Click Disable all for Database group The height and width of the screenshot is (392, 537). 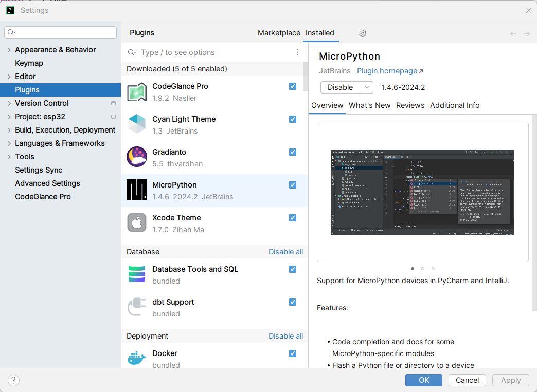[285, 252]
